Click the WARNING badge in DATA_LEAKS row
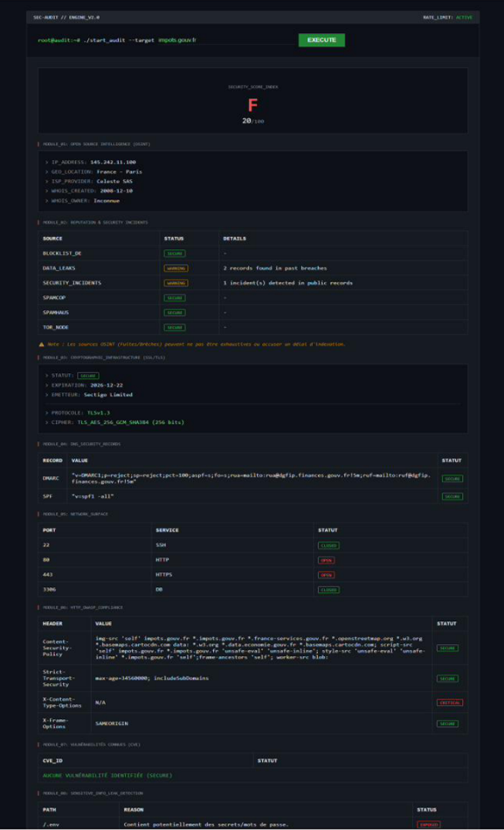504x830 pixels. 176,268
